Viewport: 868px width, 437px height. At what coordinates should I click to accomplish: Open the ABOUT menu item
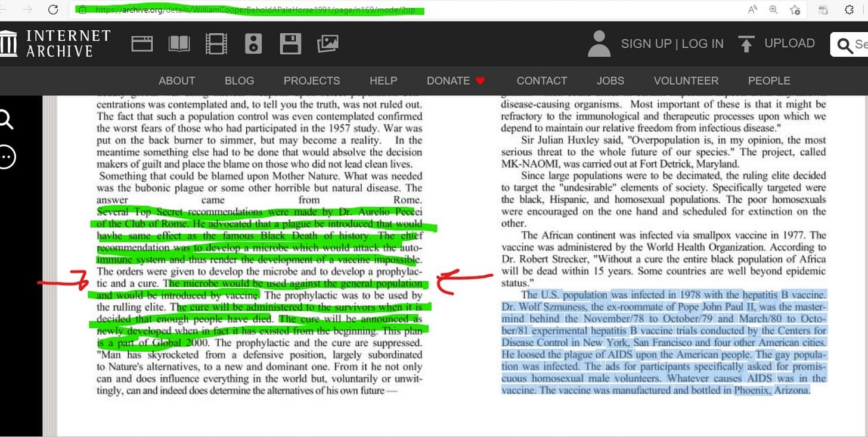[176, 80]
